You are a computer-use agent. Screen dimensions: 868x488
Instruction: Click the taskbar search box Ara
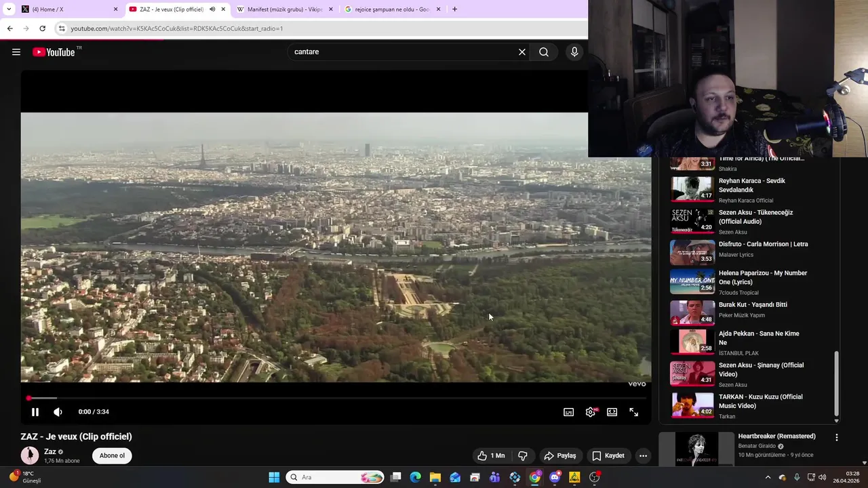click(335, 477)
